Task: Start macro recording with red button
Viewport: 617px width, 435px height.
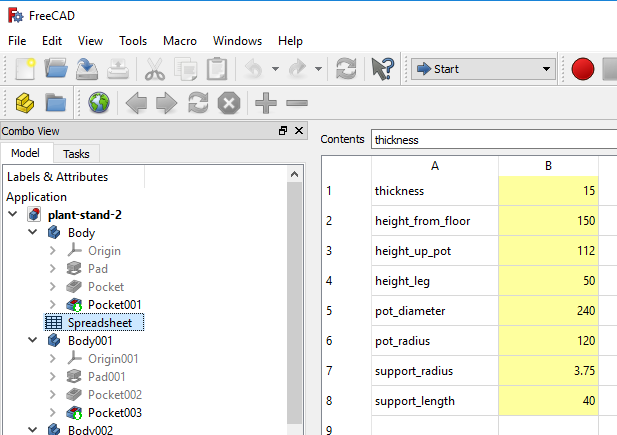Action: point(582,69)
